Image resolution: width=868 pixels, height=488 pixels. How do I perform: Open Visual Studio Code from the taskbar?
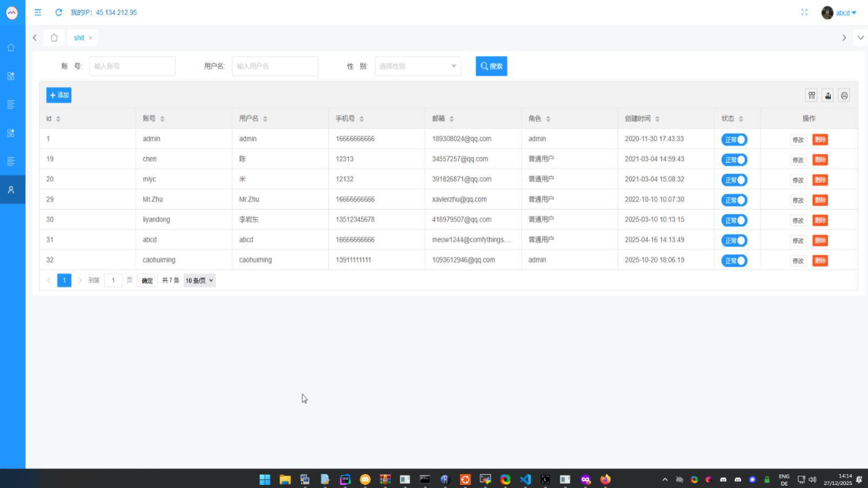[525, 479]
